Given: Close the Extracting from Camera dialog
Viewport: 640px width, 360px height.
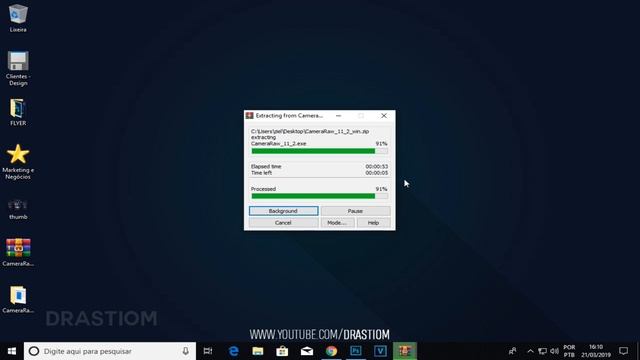Looking at the screenshot, I should point(384,116).
